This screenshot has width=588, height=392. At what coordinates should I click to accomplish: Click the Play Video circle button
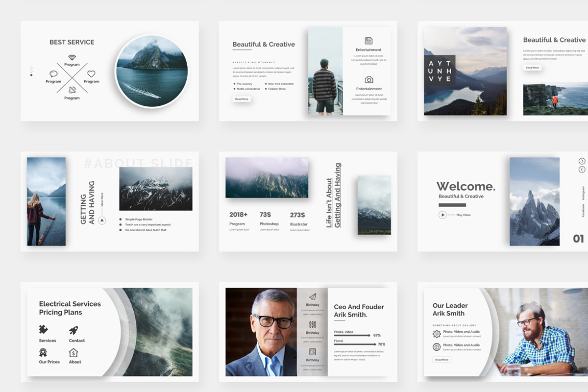[442, 215]
